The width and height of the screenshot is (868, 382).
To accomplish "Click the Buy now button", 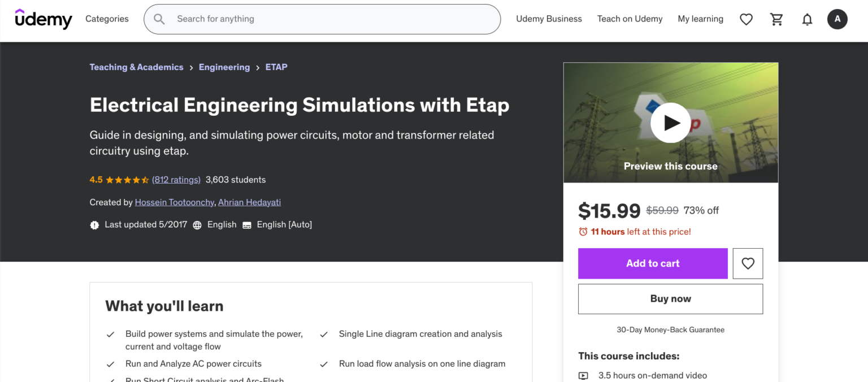I will click(670, 299).
